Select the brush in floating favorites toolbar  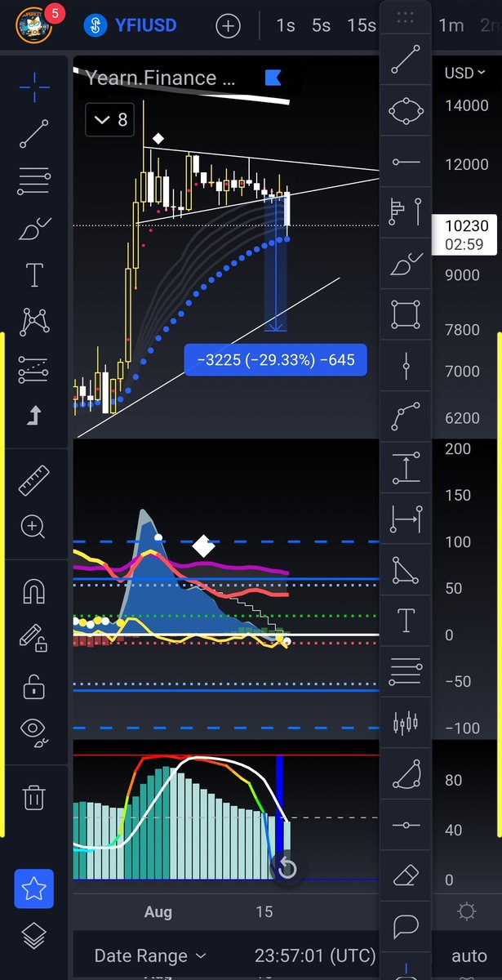click(406, 264)
